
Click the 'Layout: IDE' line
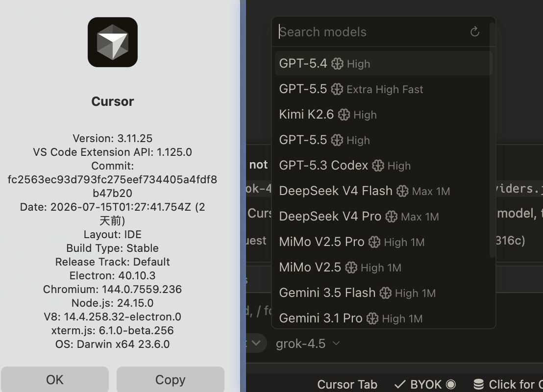pos(113,234)
